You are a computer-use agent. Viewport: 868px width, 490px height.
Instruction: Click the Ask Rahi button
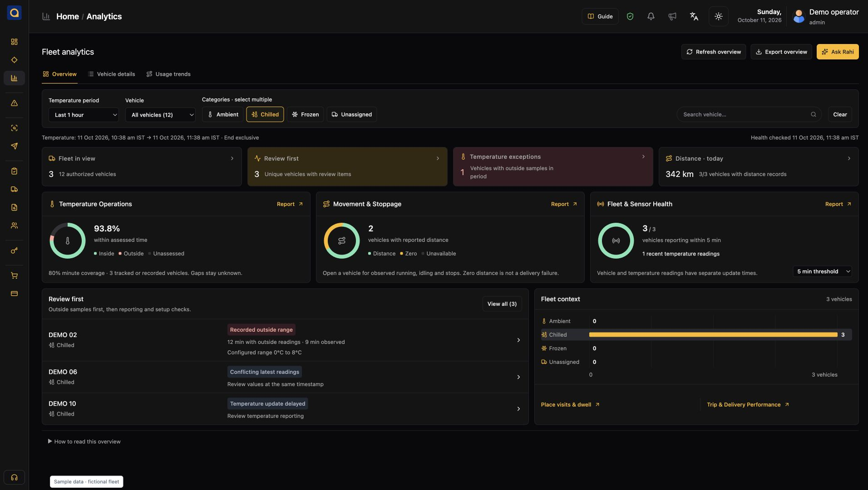click(838, 52)
